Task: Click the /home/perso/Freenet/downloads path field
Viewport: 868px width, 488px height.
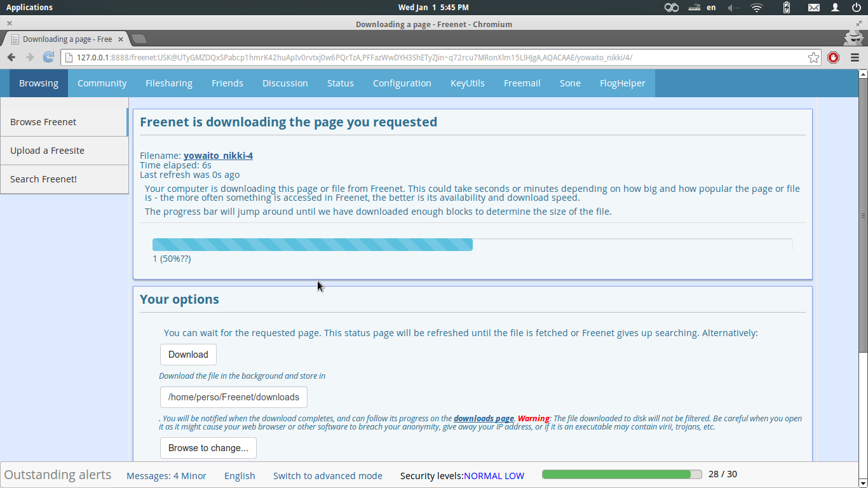Action: [234, 397]
